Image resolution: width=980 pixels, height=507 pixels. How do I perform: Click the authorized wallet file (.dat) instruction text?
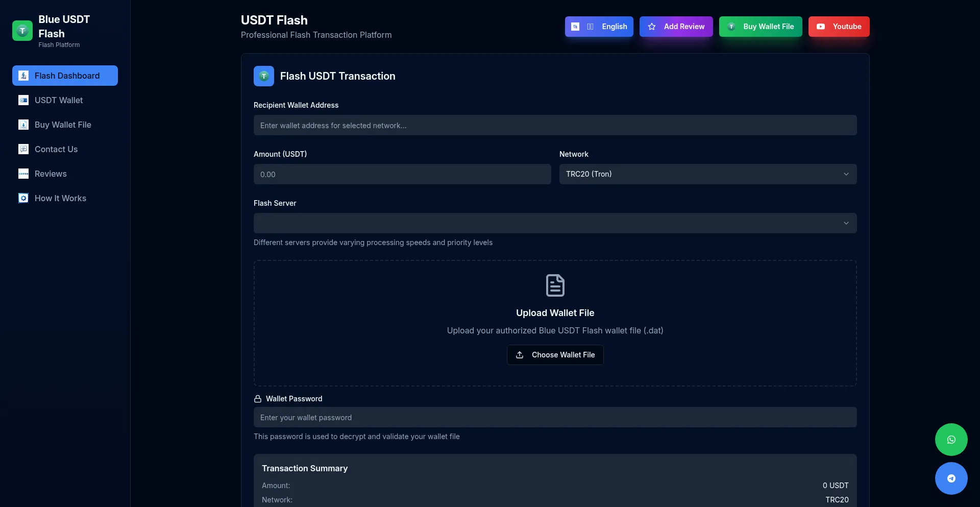pyautogui.click(x=555, y=330)
